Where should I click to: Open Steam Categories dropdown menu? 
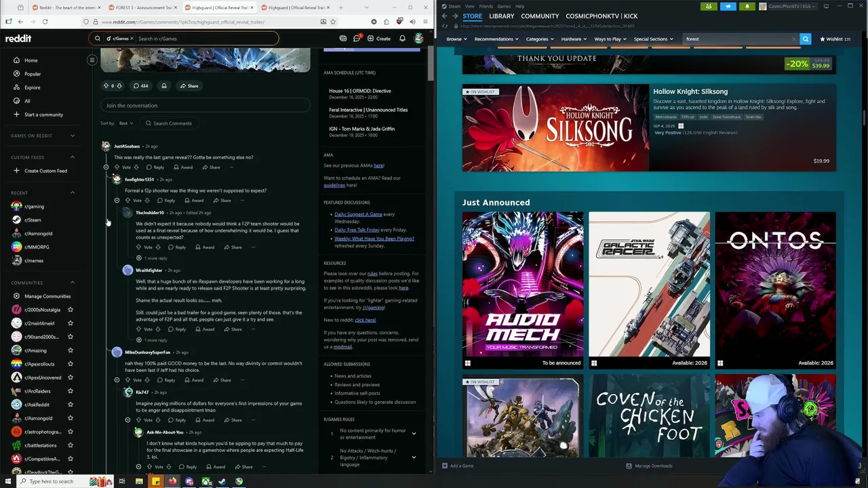pos(539,39)
